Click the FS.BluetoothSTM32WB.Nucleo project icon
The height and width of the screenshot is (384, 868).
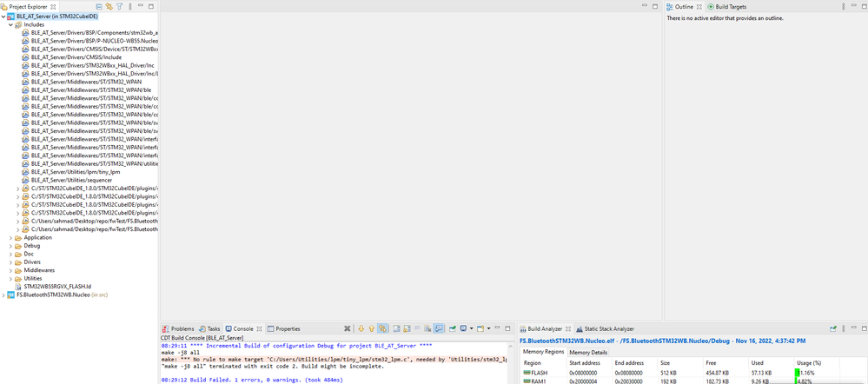[11, 295]
